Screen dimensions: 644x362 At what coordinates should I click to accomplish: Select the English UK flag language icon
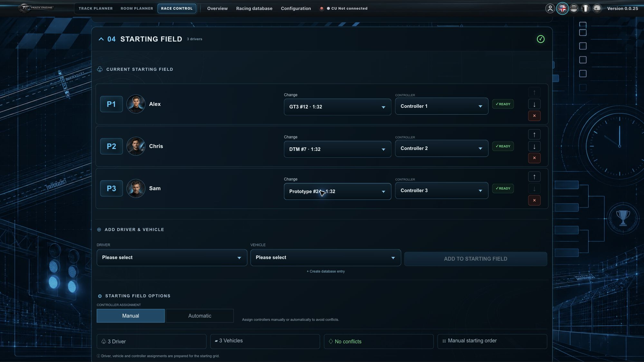pos(562,8)
